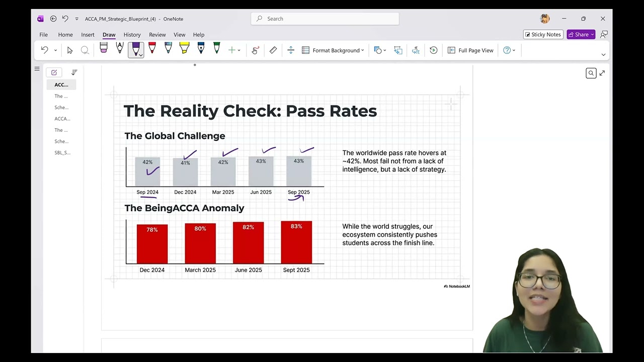The height and width of the screenshot is (362, 644).
Task: Open the 'ACCA...' page
Action: point(61,119)
